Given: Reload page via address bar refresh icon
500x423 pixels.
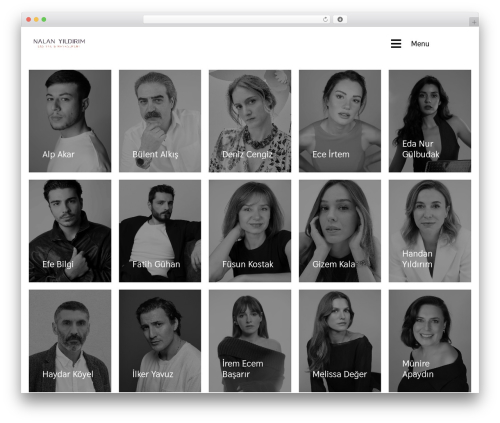Looking at the screenshot, I should pyautogui.click(x=325, y=20).
